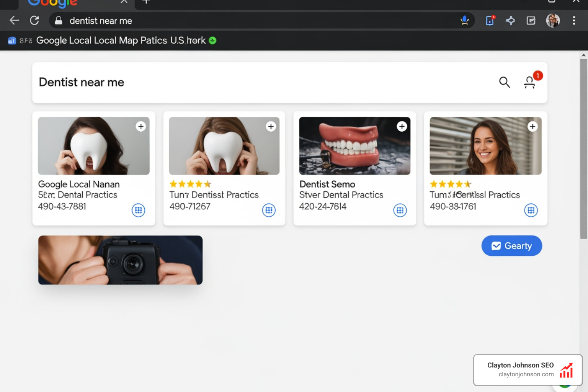The height and width of the screenshot is (392, 588).
Task: Click the camera thumbnail image below the cards
Action: (x=120, y=260)
